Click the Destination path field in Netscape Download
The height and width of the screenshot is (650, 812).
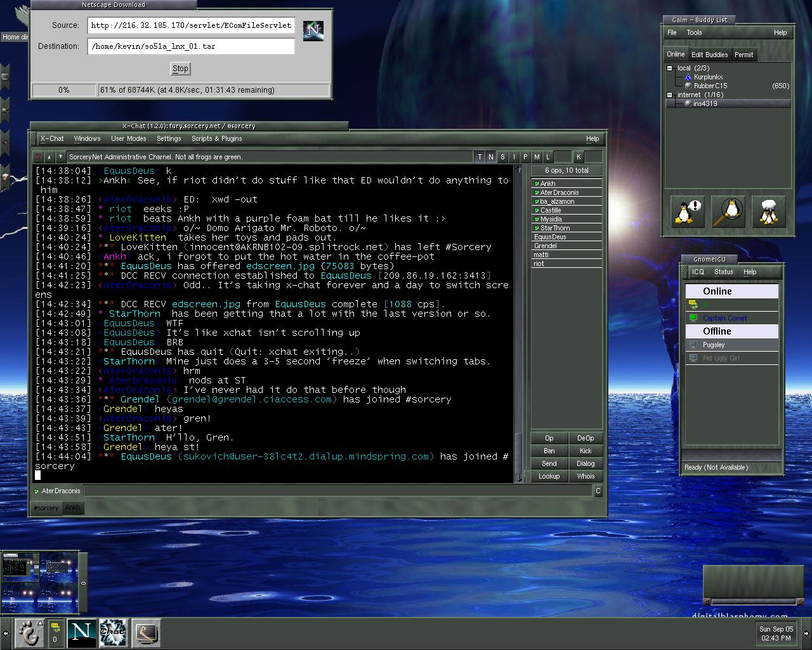pos(191,46)
